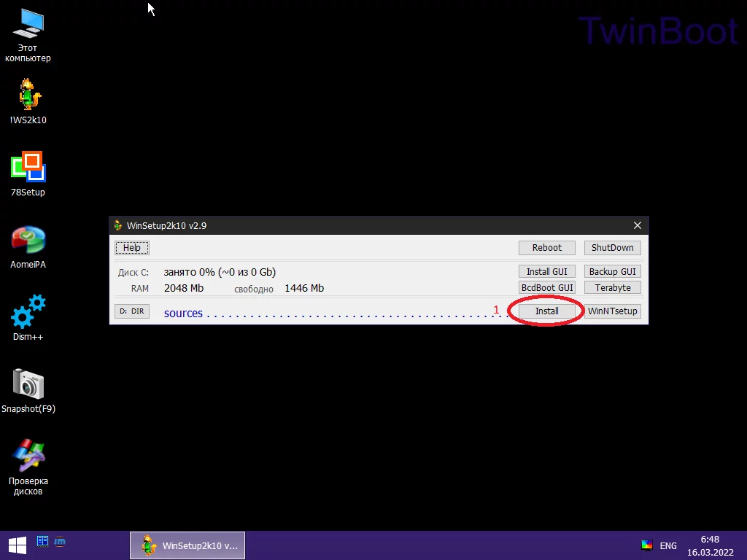The height and width of the screenshot is (560, 747).
Task: Close the WinSetup2k10 window
Action: click(638, 225)
